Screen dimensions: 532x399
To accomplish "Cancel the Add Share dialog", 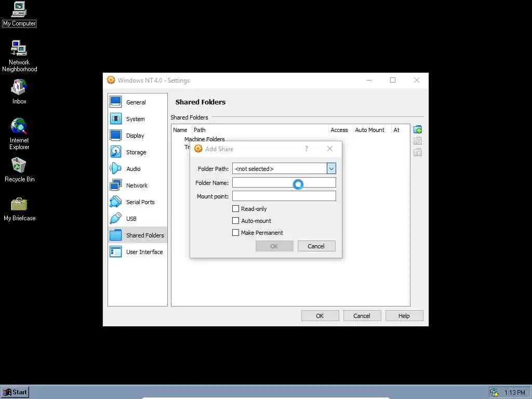I will click(316, 246).
